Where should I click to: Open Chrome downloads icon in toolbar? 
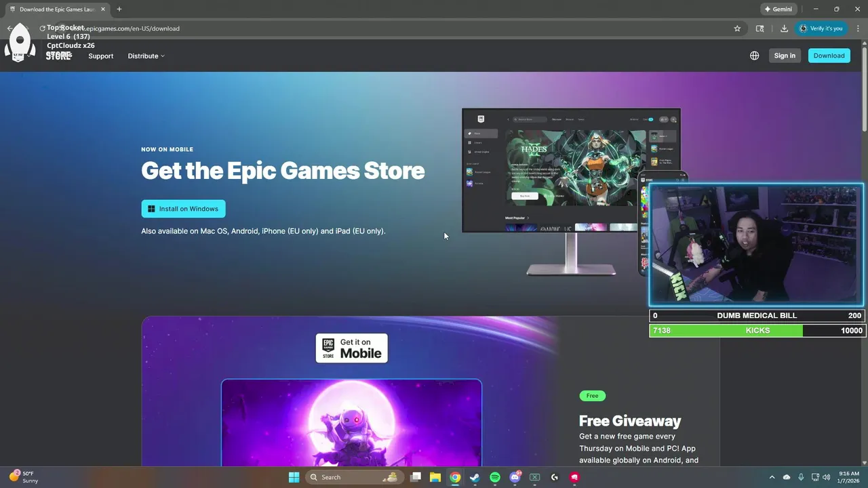pos(784,28)
